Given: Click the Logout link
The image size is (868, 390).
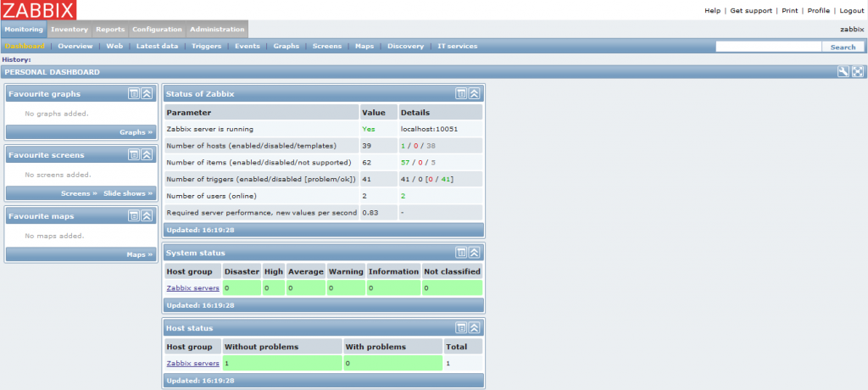Looking at the screenshot, I should coord(852,10).
